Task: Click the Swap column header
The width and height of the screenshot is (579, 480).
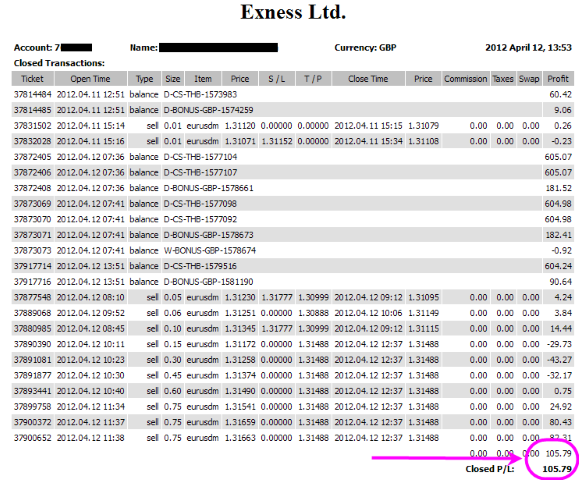Action: pyautogui.click(x=529, y=79)
